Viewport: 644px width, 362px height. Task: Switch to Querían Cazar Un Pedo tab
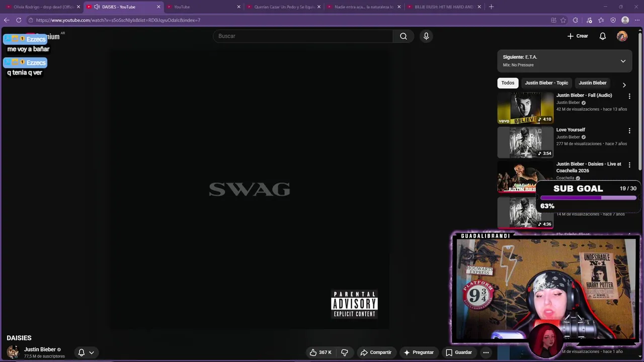283,7
